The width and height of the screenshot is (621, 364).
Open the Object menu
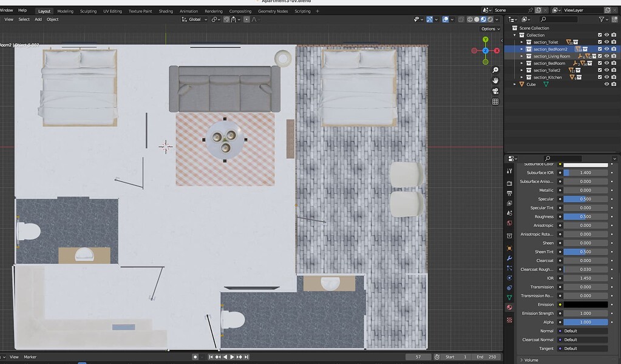coord(52,19)
